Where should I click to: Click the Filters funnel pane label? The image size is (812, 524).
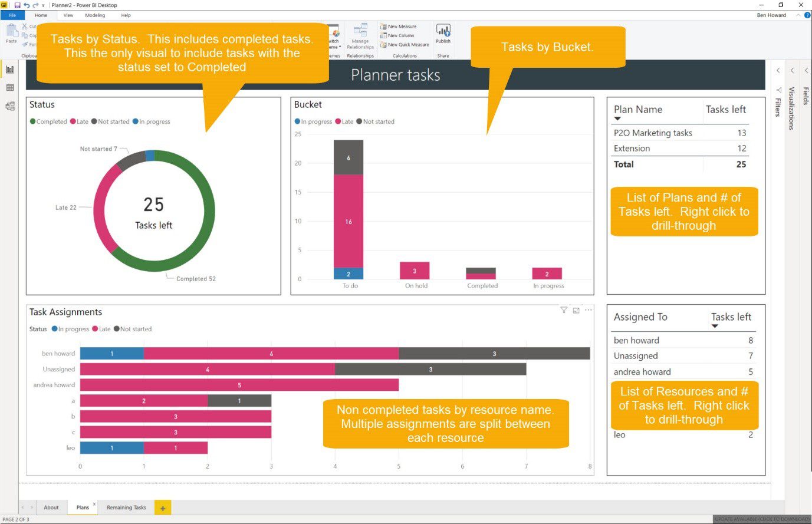[x=778, y=101]
